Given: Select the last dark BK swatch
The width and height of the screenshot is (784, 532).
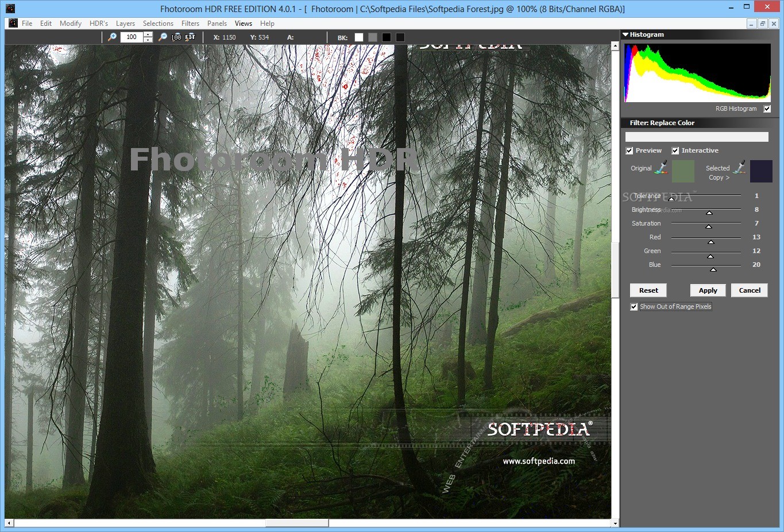Looking at the screenshot, I should pyautogui.click(x=400, y=37).
